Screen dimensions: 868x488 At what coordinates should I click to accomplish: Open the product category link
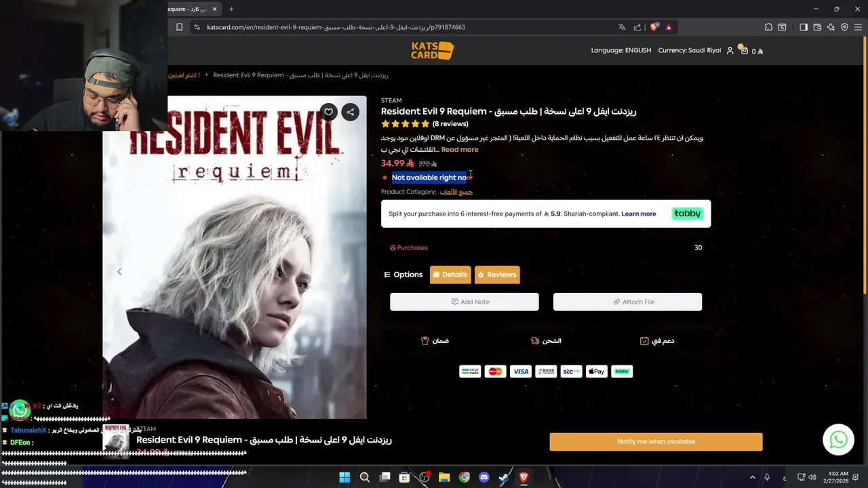[456, 192]
